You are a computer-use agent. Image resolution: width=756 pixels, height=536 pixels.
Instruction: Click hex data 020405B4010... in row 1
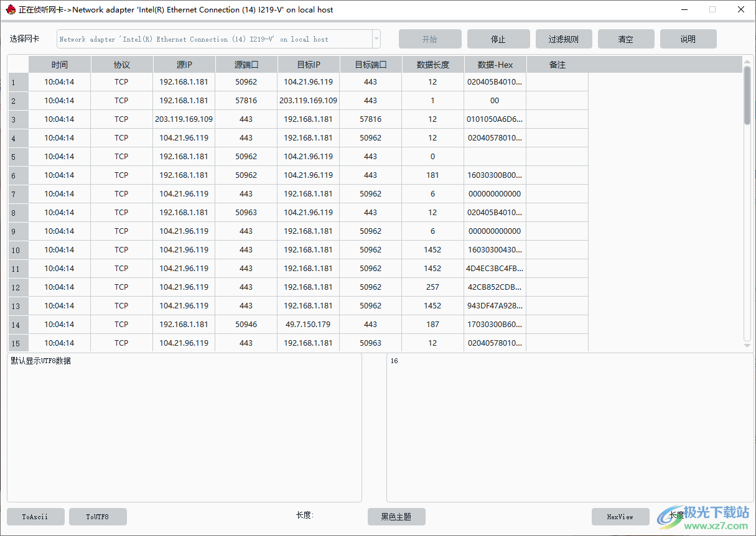(495, 82)
